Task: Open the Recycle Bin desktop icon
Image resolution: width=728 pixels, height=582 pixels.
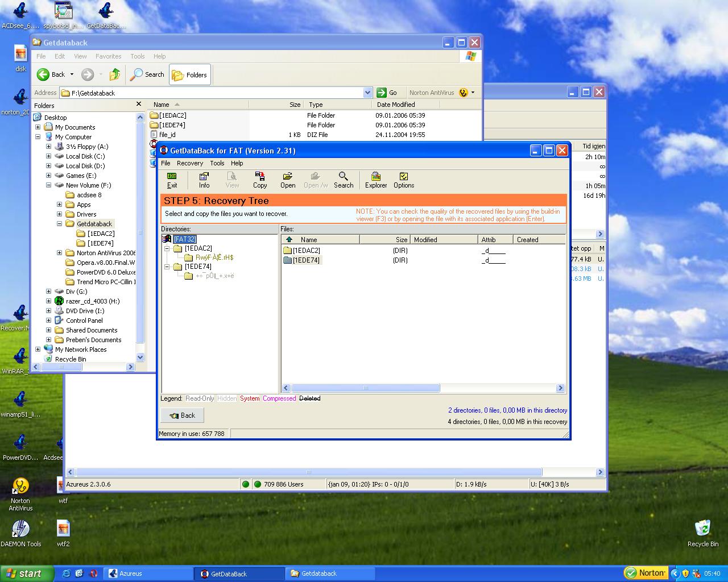Action: (x=703, y=533)
